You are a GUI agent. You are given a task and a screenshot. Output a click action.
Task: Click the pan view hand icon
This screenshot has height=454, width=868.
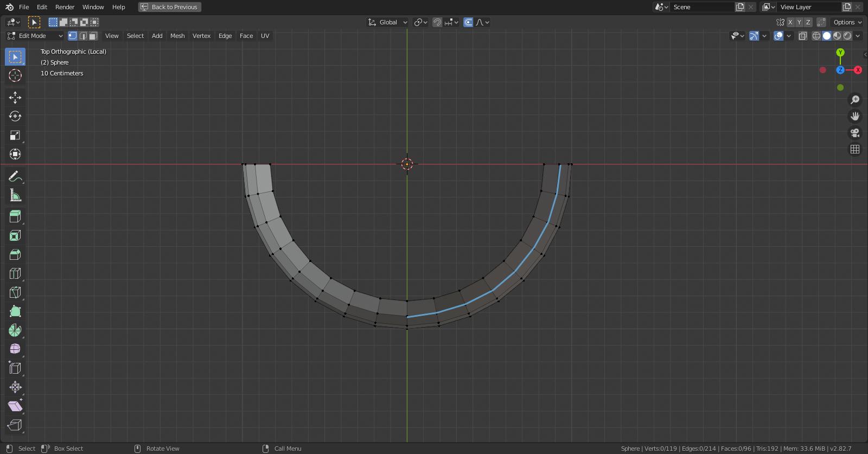click(x=855, y=116)
